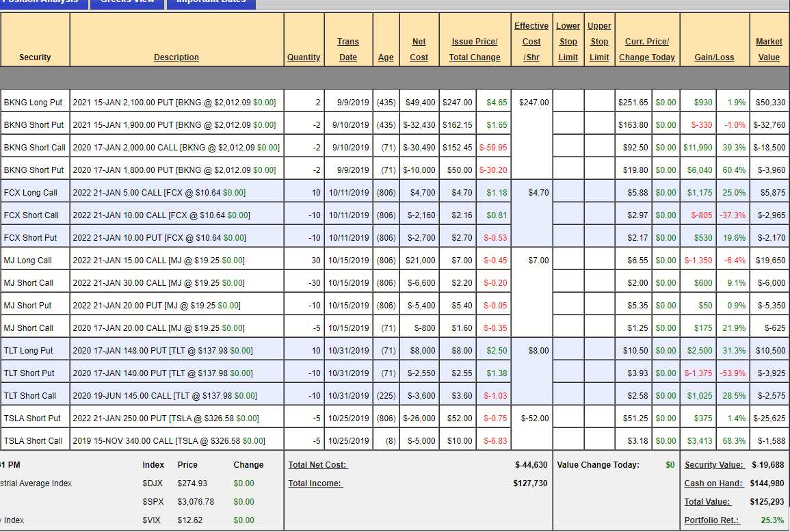Click Curr. Price/Change Today column header

[x=647, y=49]
